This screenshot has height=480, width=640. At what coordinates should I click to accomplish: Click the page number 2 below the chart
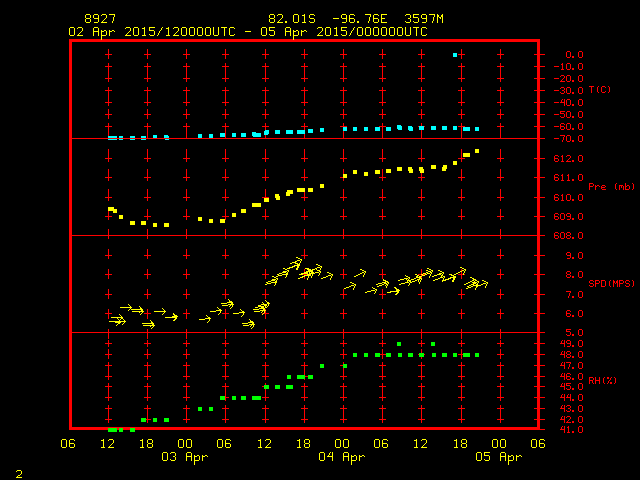pos(19,474)
